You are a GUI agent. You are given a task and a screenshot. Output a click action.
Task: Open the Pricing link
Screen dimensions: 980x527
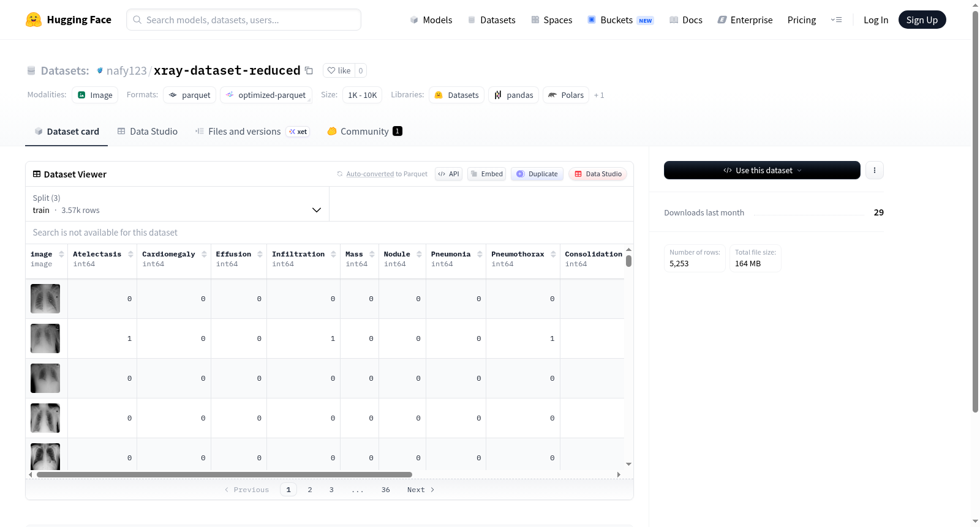coord(802,20)
